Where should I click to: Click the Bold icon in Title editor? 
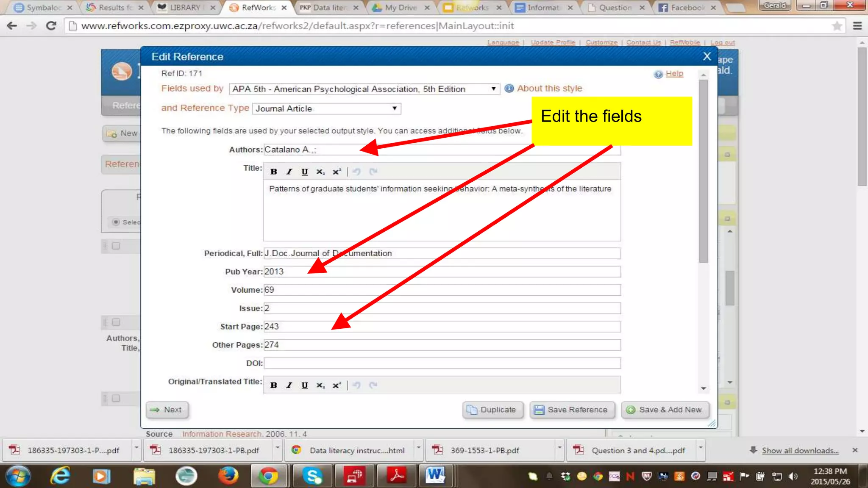(x=273, y=172)
